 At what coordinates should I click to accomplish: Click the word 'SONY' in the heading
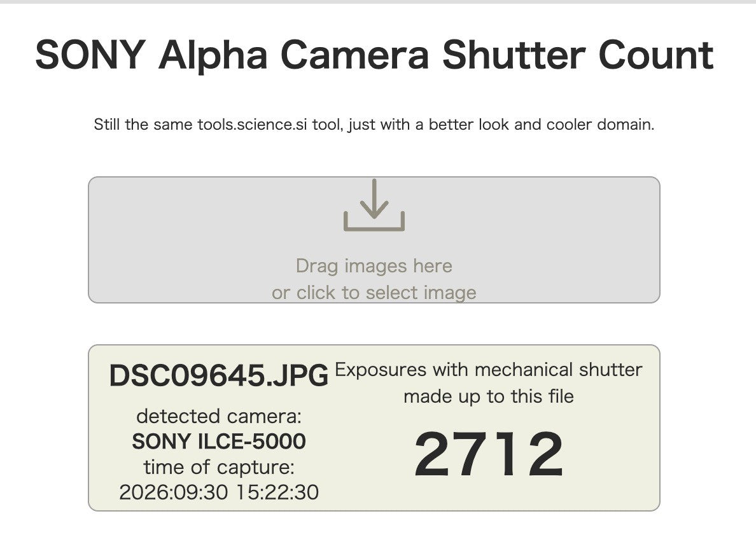pyautogui.click(x=90, y=55)
